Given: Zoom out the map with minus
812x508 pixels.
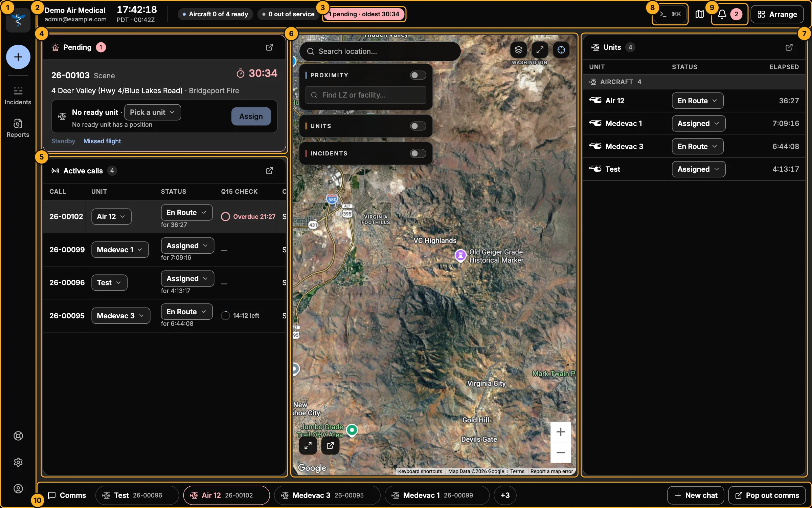Looking at the screenshot, I should (x=561, y=453).
